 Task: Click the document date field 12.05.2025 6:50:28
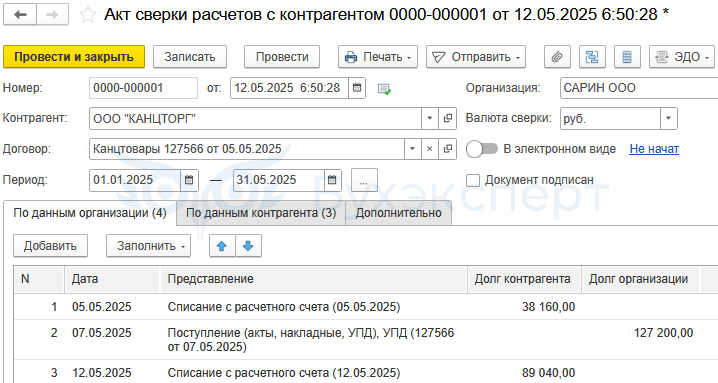289,88
